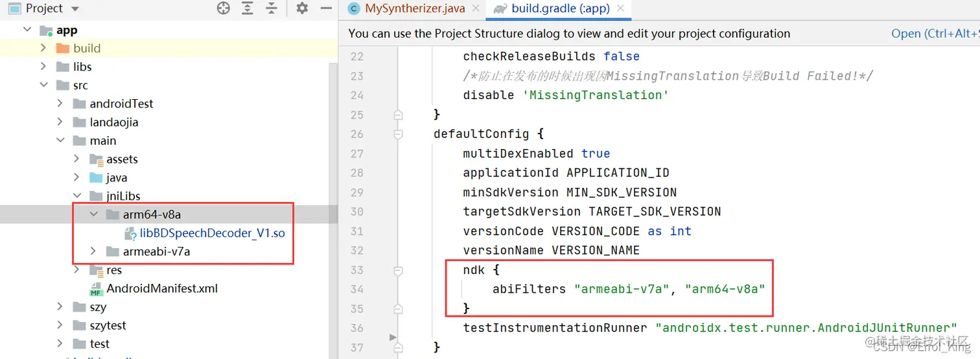Click the Collapse All icon in Project toolbar
The image size is (980, 359).
click(272, 8)
